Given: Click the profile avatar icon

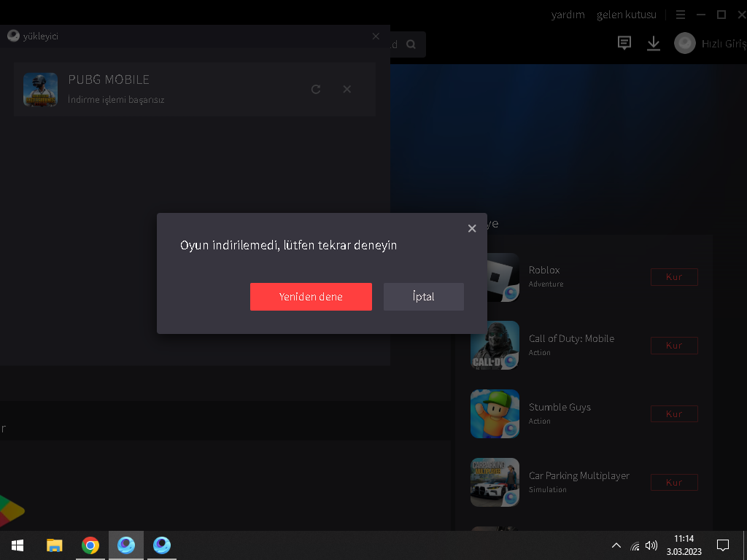Looking at the screenshot, I should (684, 43).
